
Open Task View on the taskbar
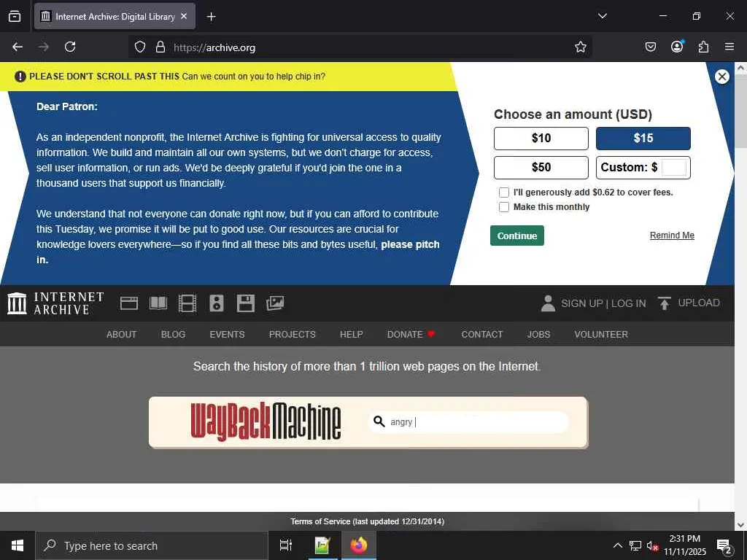coord(286,545)
